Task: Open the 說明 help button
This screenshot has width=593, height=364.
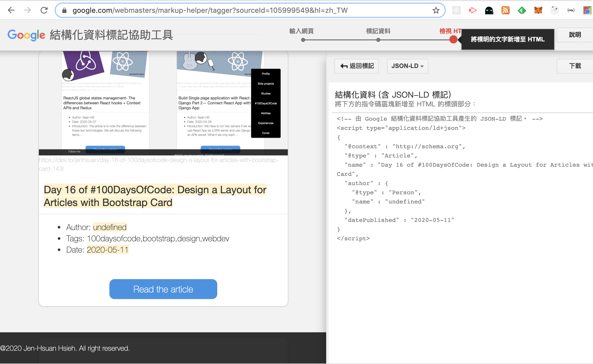Action: (x=575, y=35)
